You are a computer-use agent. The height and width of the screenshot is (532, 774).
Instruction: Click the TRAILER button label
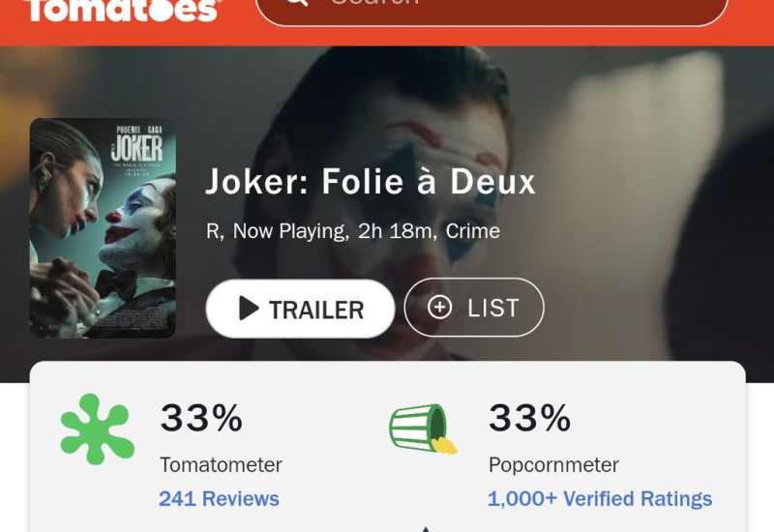pyautogui.click(x=315, y=310)
